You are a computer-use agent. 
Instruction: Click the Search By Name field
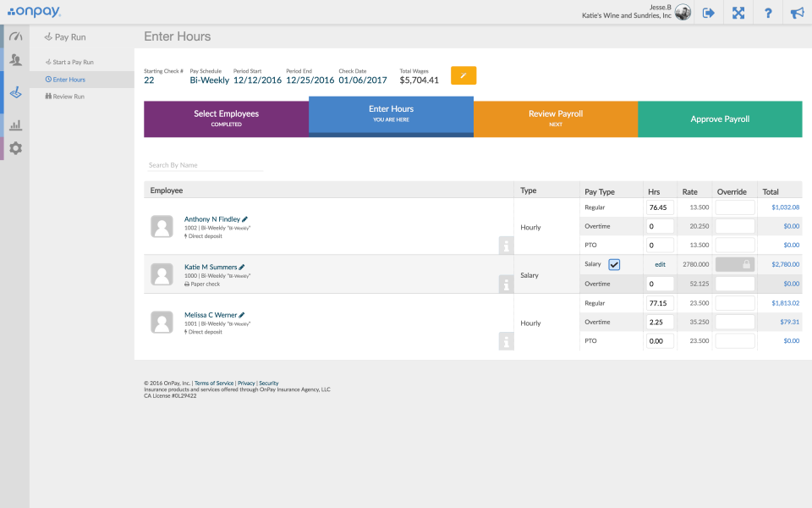206,165
